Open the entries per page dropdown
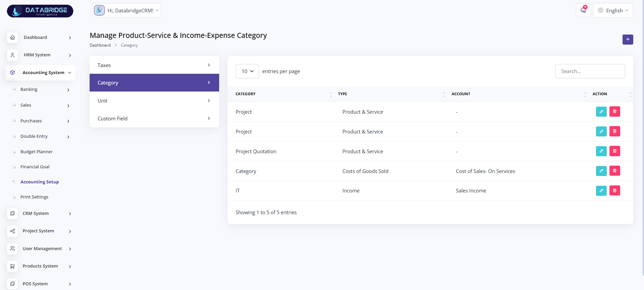 247,71
